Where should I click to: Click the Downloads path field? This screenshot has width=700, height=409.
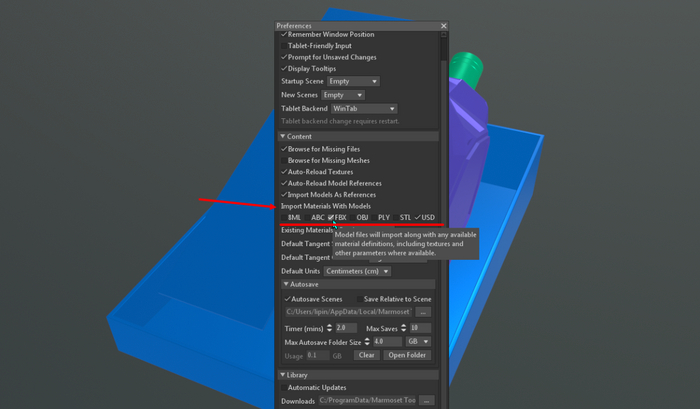[x=368, y=401]
